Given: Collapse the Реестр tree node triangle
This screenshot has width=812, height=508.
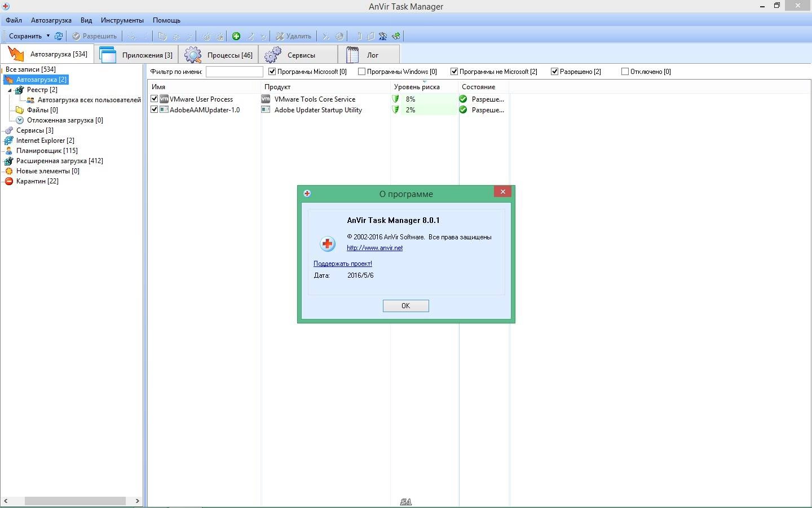Looking at the screenshot, I should coord(10,90).
